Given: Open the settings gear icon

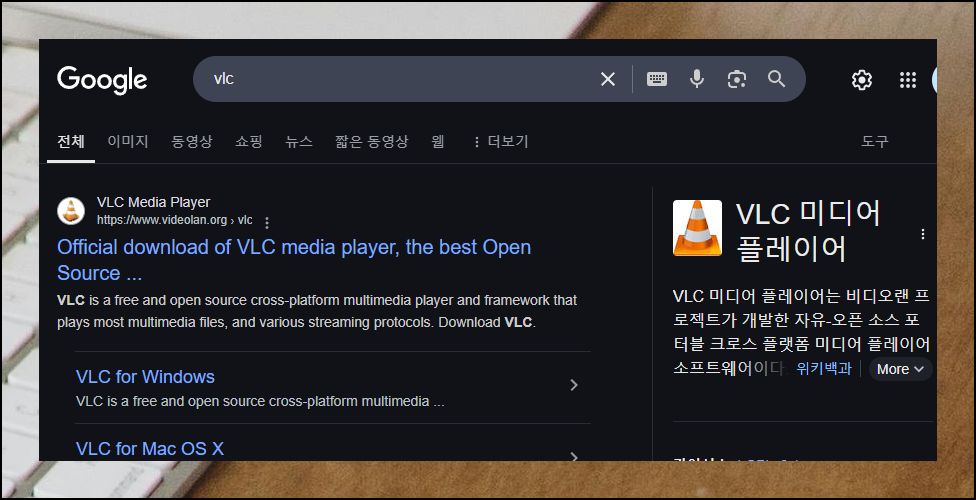Looking at the screenshot, I should [x=861, y=80].
